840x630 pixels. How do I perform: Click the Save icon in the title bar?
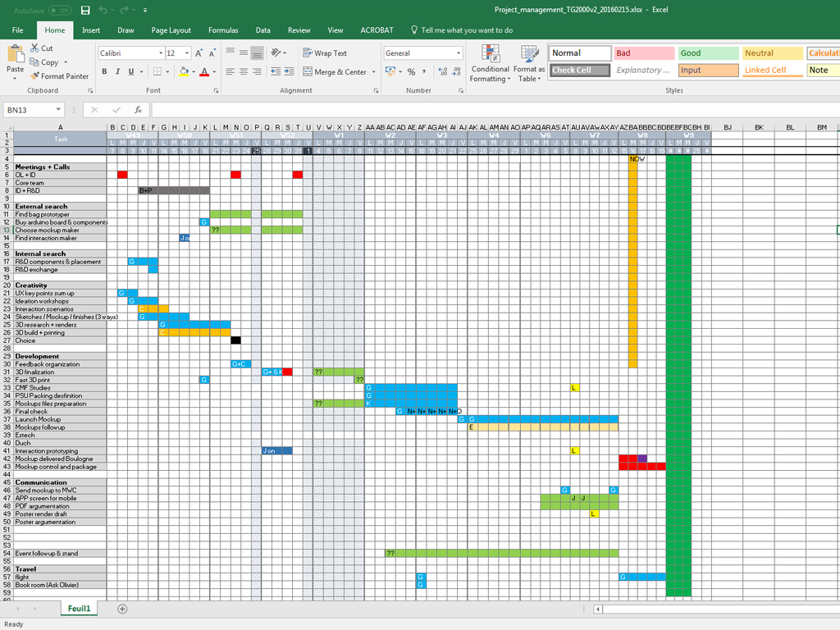pos(85,11)
